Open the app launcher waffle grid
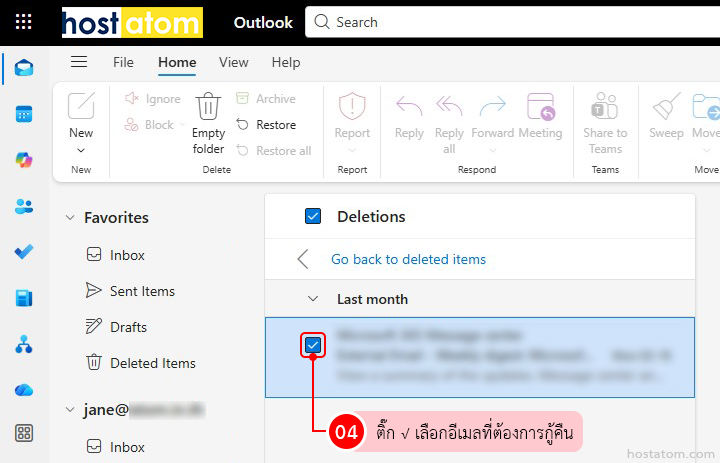720x463 pixels. [x=23, y=22]
